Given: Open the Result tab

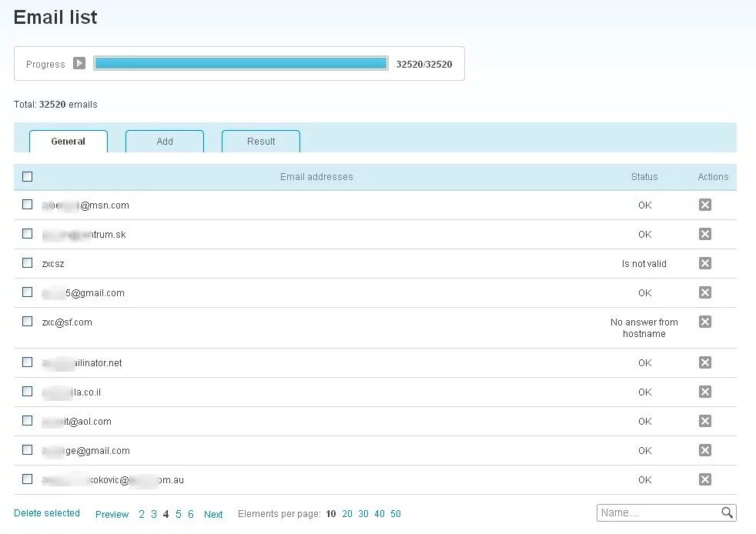Looking at the screenshot, I should click(x=261, y=142).
